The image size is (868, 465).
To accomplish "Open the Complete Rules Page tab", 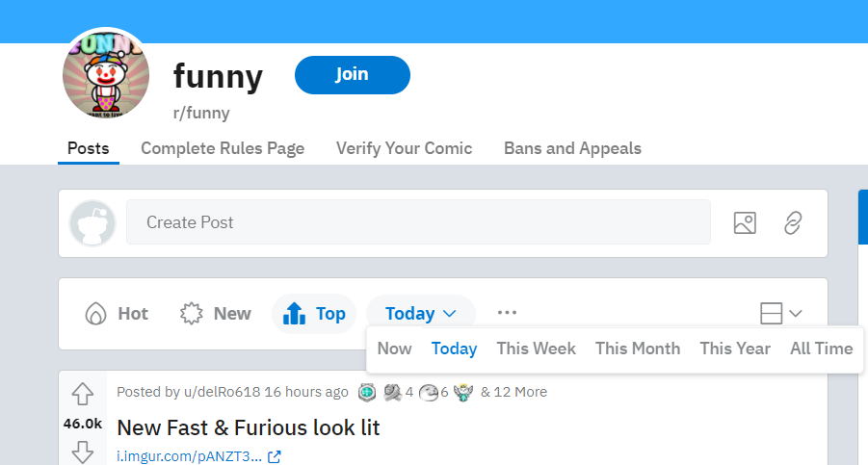I will click(x=223, y=148).
